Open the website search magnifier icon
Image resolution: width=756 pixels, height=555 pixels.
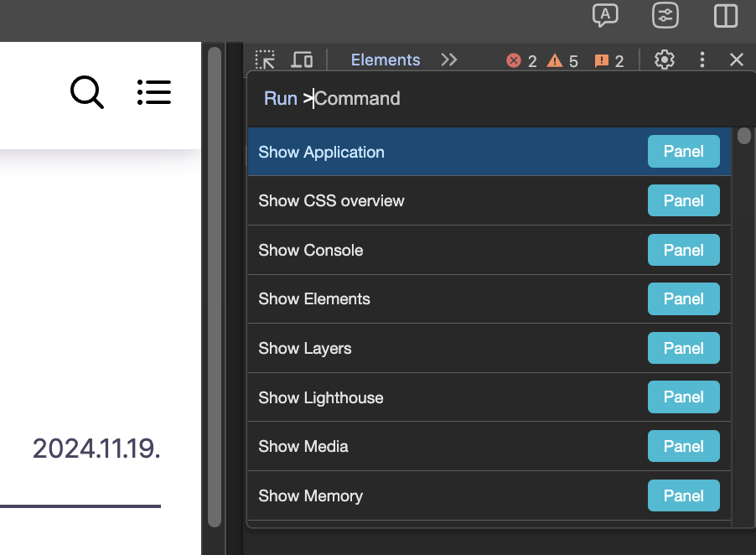(87, 91)
